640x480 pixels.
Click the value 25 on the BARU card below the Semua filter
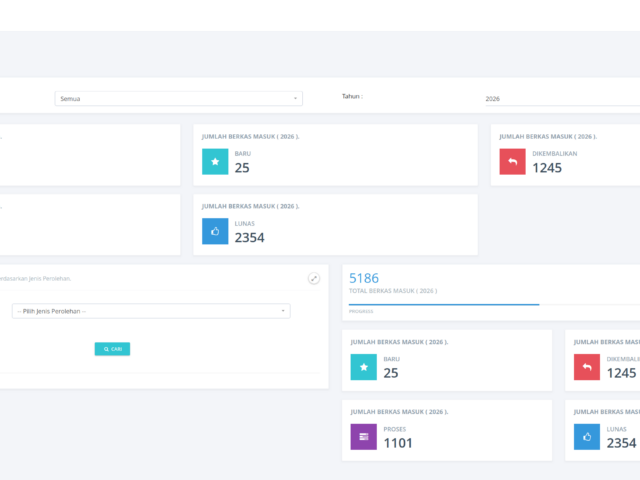242,168
